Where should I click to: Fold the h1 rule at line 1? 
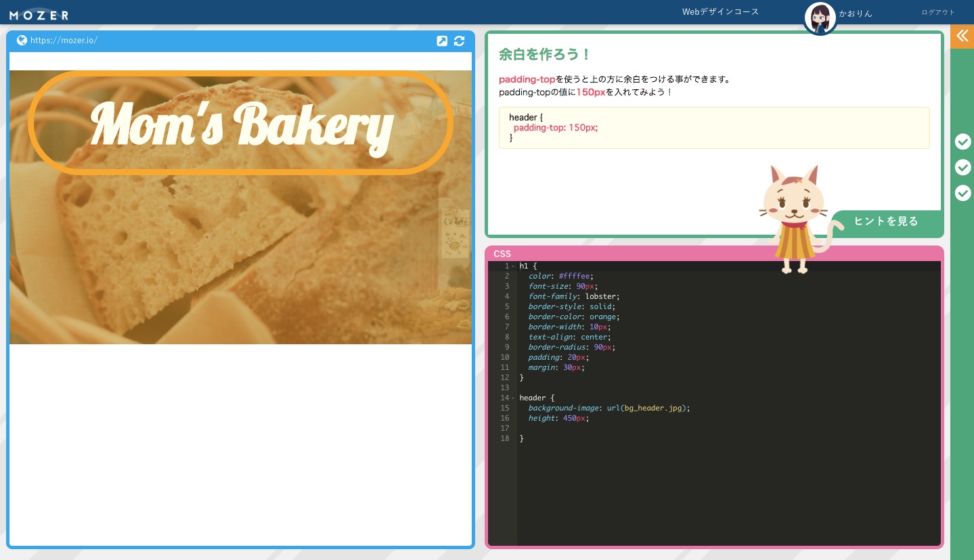[513, 266]
